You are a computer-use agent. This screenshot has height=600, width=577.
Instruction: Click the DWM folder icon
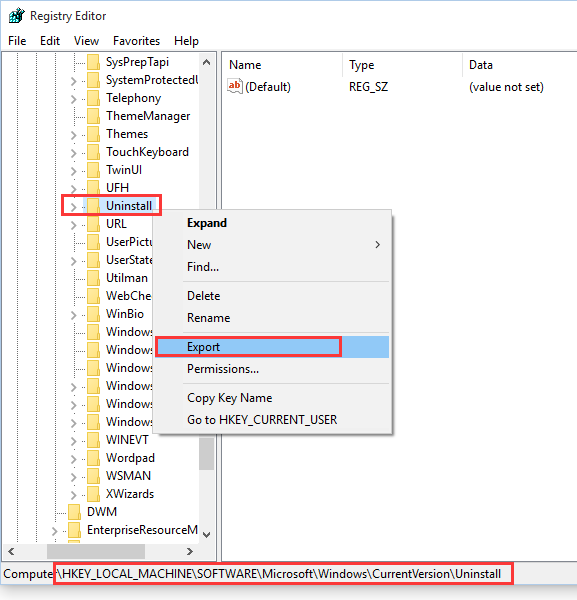click(74, 512)
